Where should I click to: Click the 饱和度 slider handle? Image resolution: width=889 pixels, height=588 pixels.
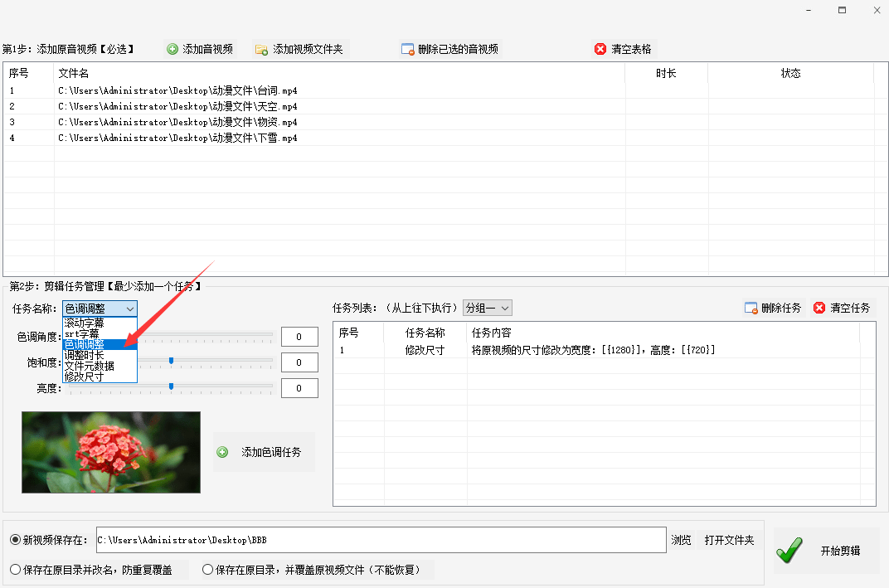pyautogui.click(x=171, y=361)
